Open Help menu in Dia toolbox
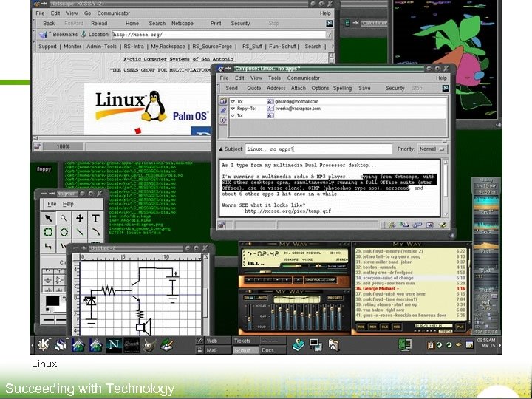 tap(68, 204)
